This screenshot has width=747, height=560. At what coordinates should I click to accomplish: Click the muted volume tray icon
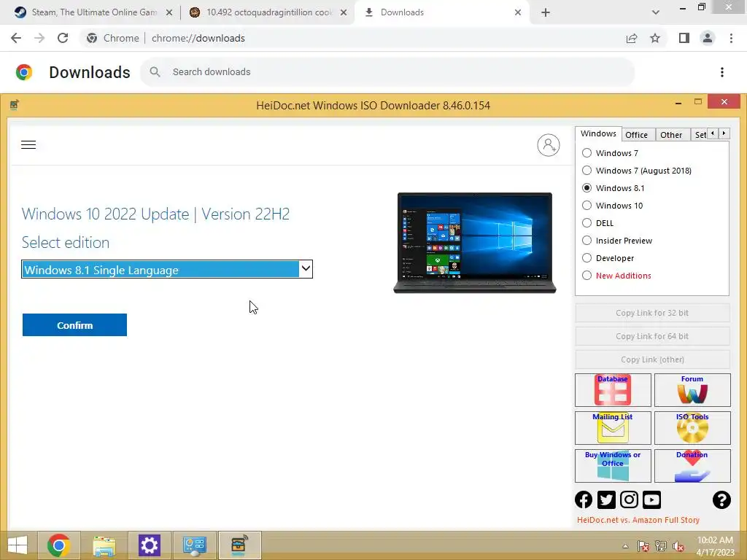[x=678, y=546]
